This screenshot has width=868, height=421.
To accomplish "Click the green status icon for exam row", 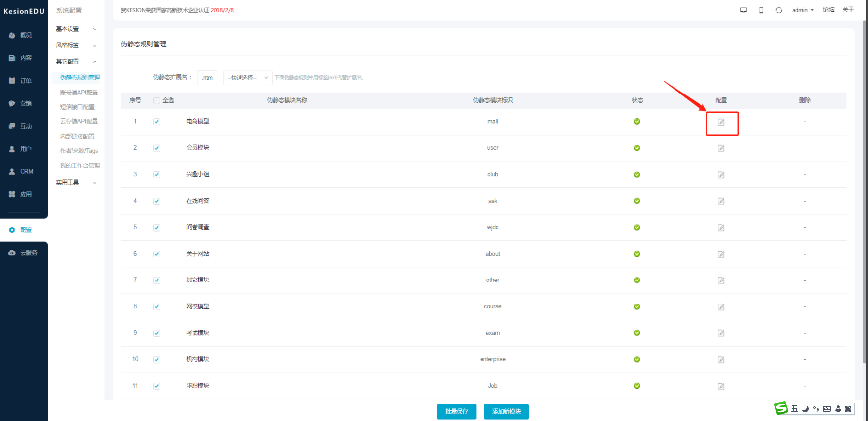I will [x=637, y=333].
